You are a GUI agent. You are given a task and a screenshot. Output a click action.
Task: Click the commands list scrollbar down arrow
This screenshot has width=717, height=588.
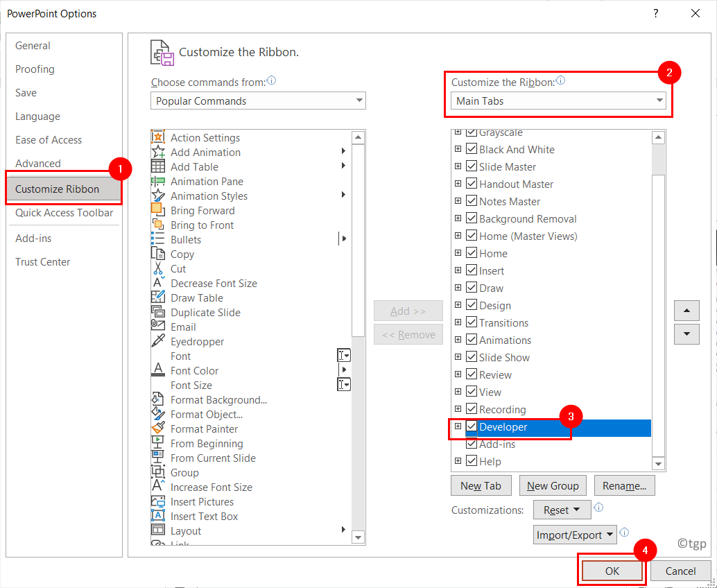pyautogui.click(x=358, y=537)
